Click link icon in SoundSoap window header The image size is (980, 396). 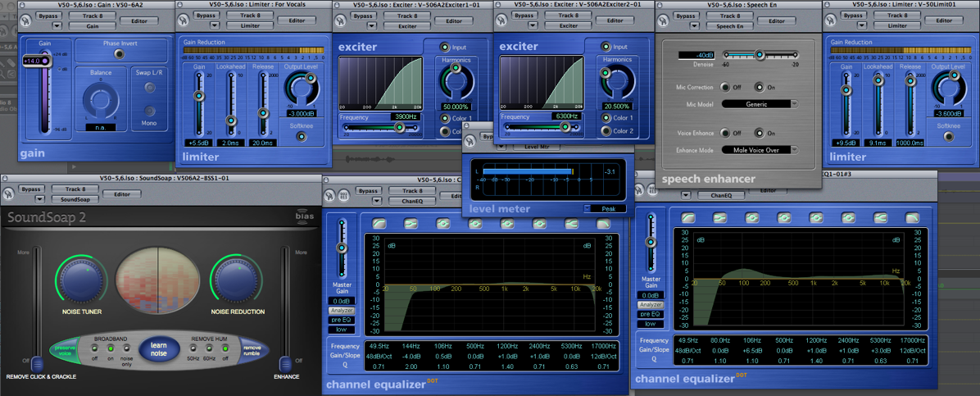pyautogui.click(x=9, y=193)
